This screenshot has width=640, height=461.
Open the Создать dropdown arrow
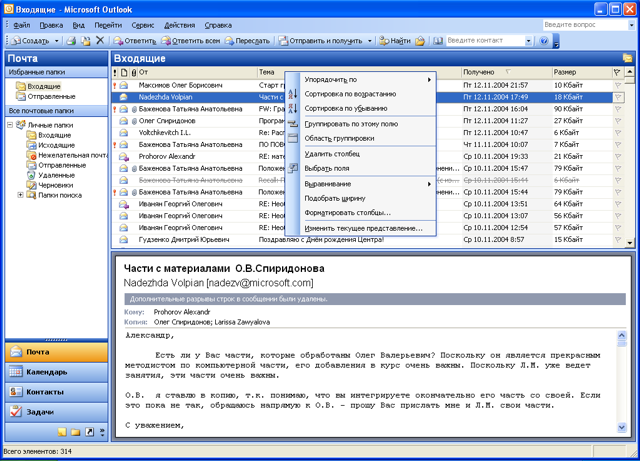coord(56,41)
